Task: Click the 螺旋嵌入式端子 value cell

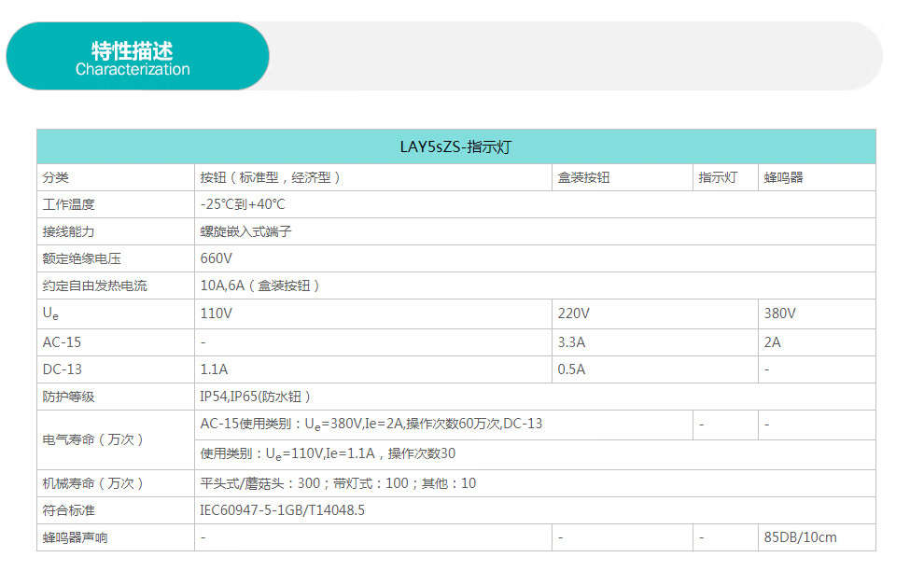Action: click(x=535, y=231)
